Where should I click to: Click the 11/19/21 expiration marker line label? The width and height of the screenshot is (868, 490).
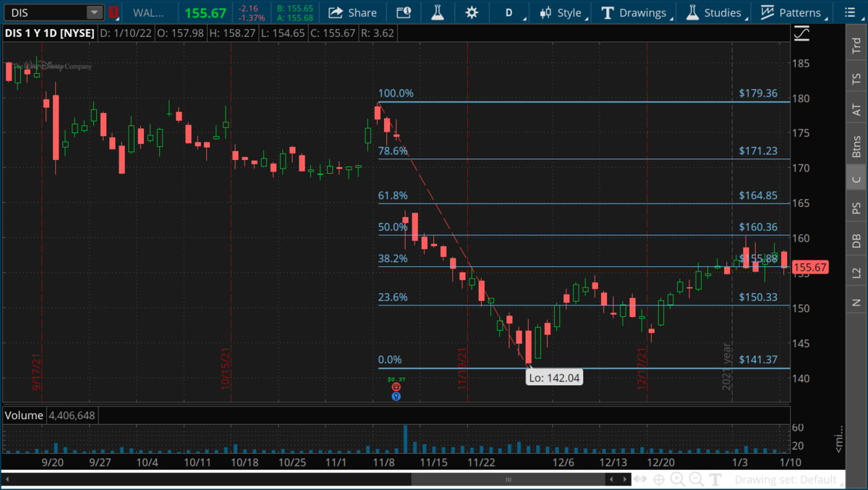[x=462, y=369]
